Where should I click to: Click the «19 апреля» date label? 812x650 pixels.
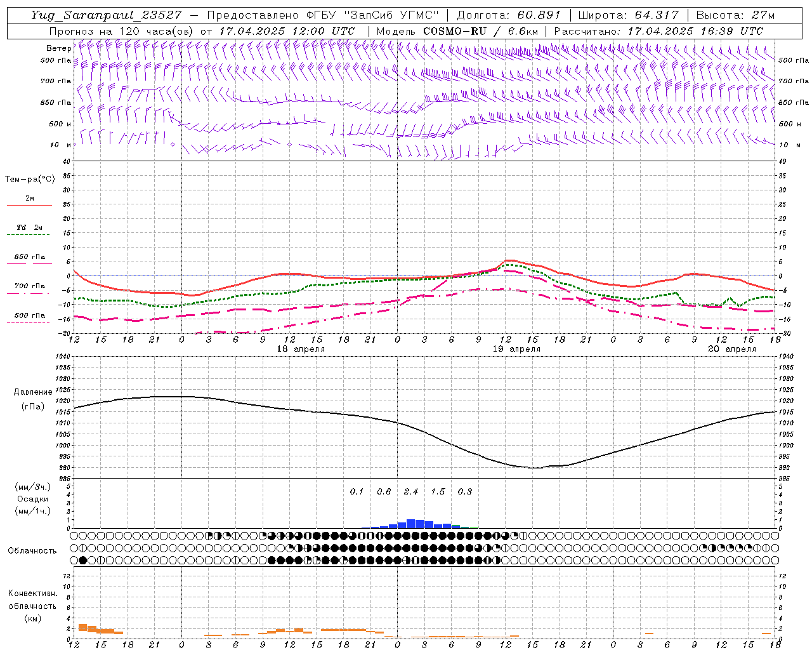(516, 348)
